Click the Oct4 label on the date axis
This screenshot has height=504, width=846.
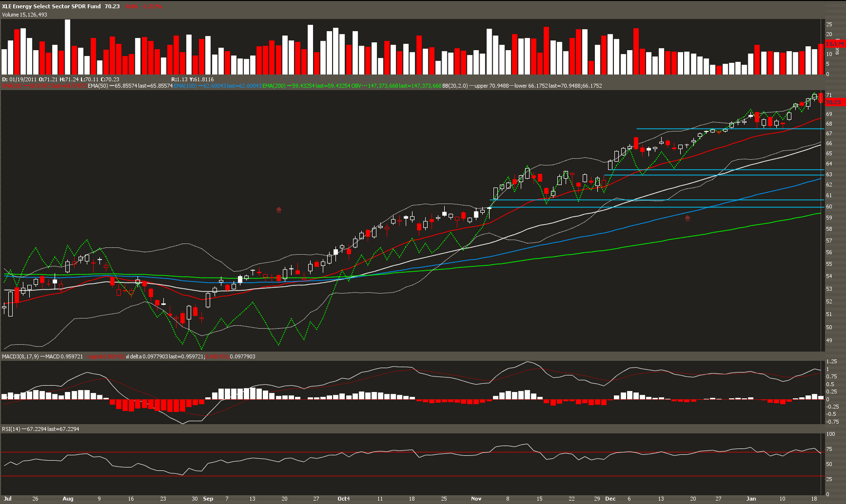click(344, 499)
